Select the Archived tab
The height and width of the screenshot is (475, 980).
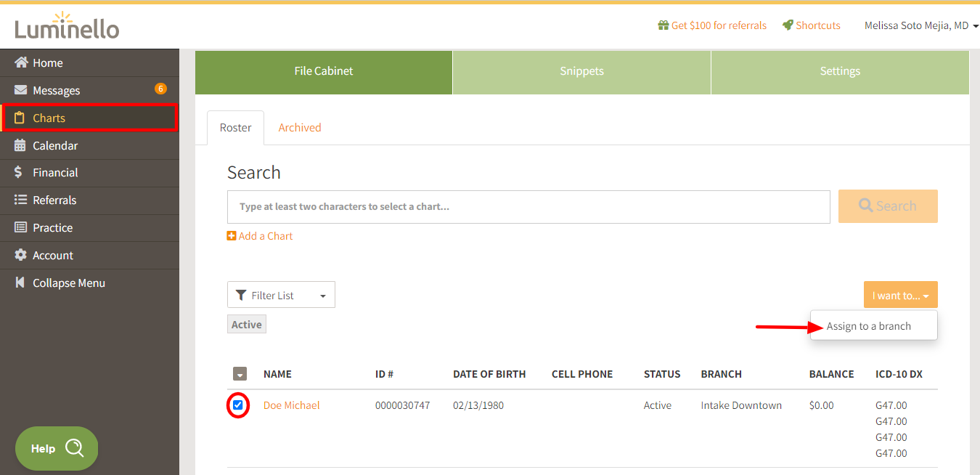300,128
